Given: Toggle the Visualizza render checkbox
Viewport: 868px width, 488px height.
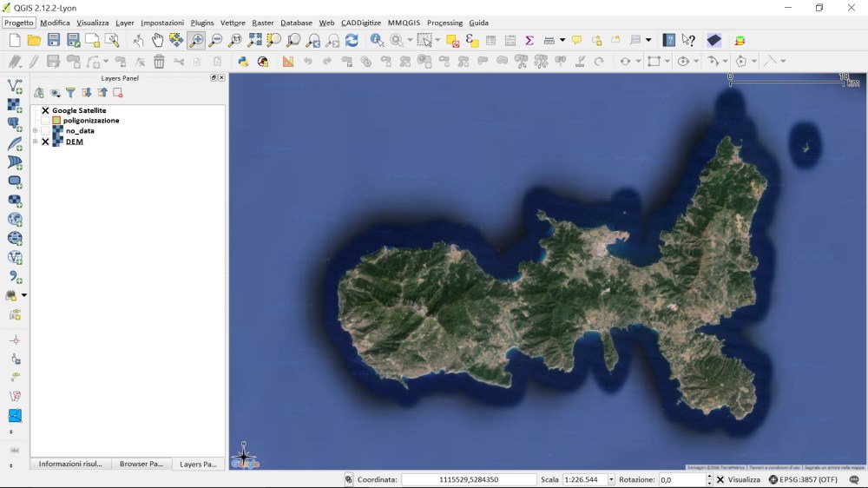Looking at the screenshot, I should [x=720, y=479].
